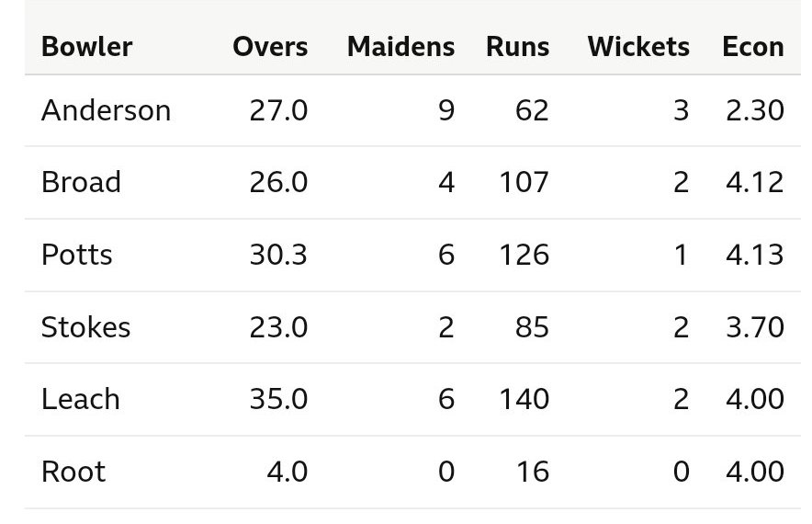812x524 pixels.
Task: Click the Overs column header
Action: pos(270,47)
